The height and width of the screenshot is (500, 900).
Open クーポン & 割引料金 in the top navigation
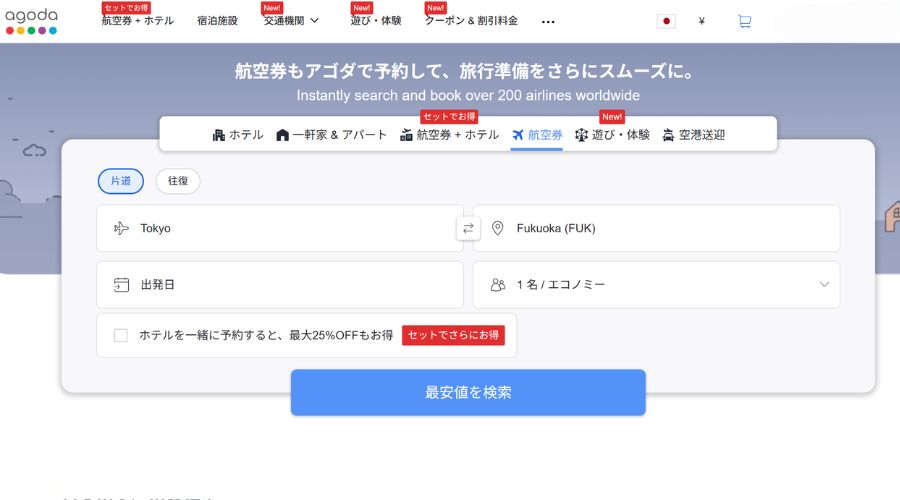click(471, 21)
